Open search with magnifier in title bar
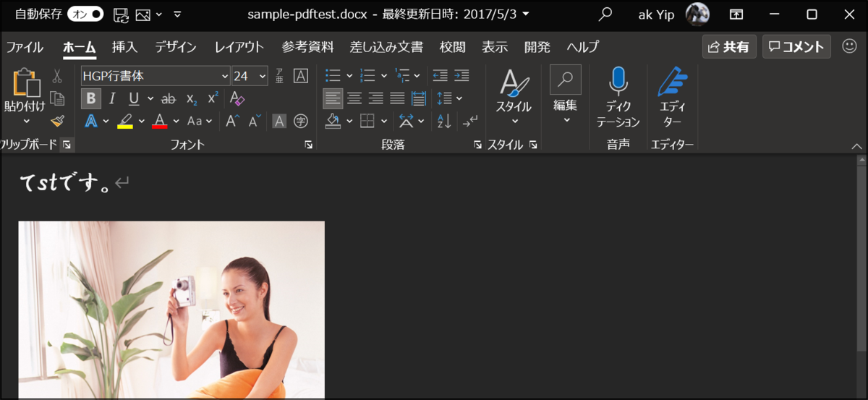The width and height of the screenshot is (868, 400). click(605, 14)
